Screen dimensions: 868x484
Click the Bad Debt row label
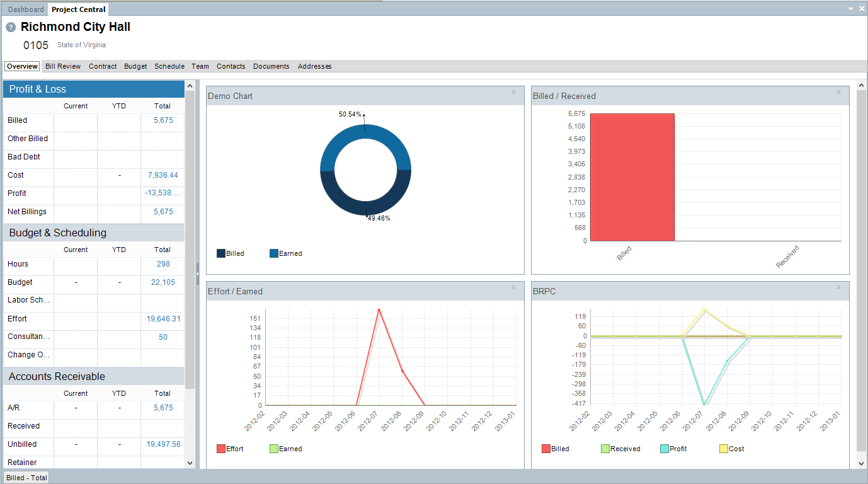tap(24, 157)
